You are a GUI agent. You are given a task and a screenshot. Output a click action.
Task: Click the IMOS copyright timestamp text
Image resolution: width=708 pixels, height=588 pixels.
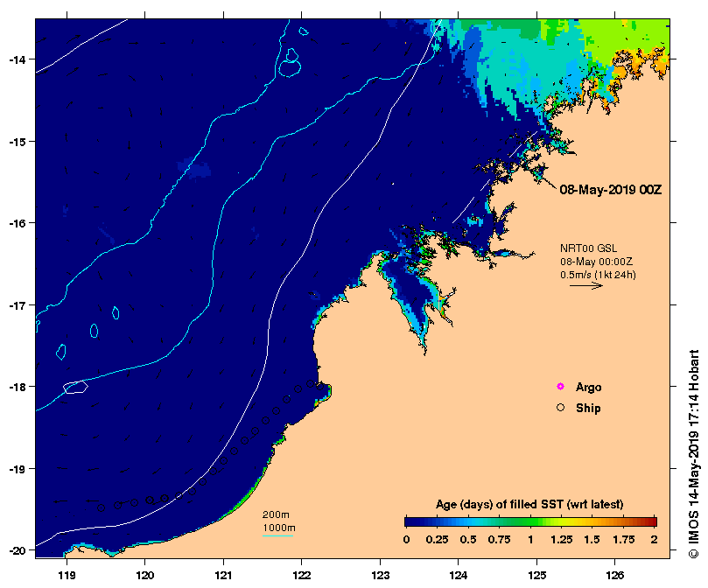coord(693,453)
